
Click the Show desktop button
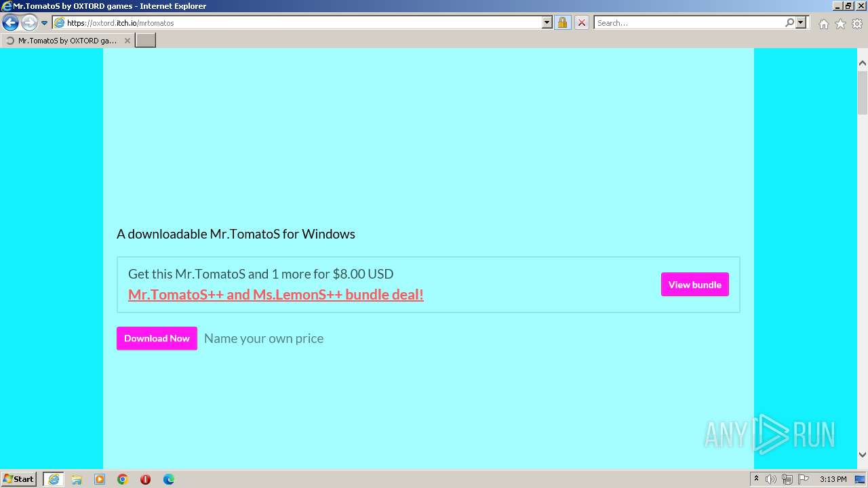[860, 479]
